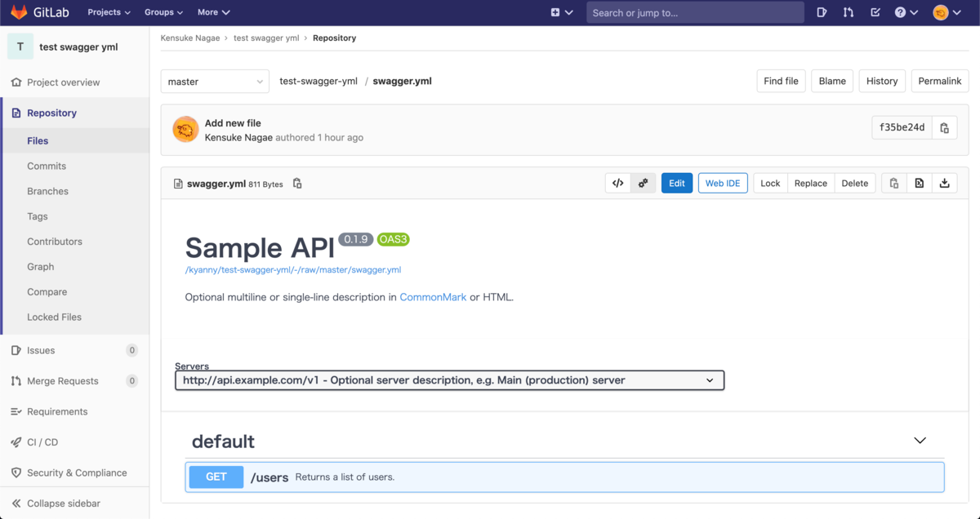The width and height of the screenshot is (980, 519).
Task: Open the CommonMark link in the description
Action: pos(433,297)
